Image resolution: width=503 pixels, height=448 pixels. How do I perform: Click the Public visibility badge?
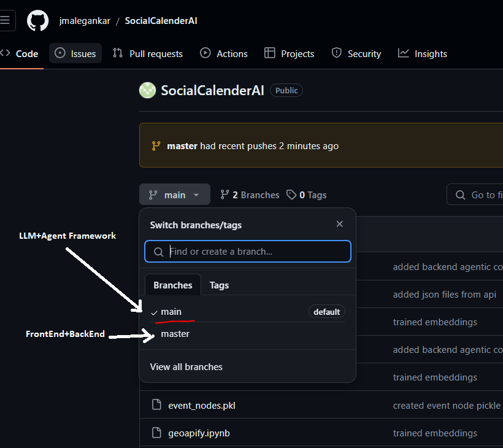click(x=286, y=90)
